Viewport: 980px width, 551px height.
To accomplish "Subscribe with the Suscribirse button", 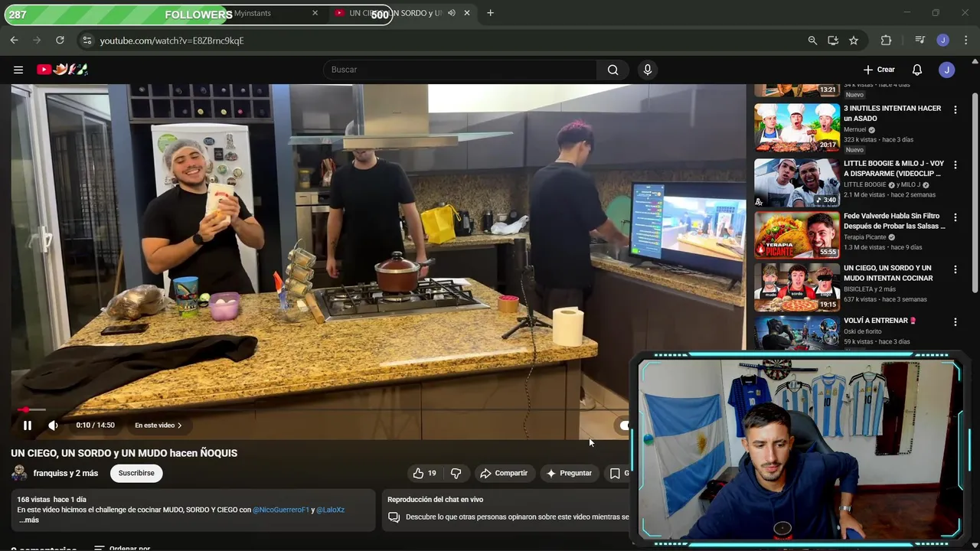I will tap(136, 474).
